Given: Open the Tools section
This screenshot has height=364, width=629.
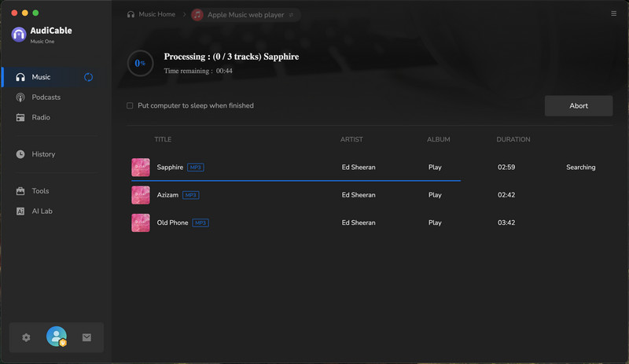Looking at the screenshot, I should (x=40, y=191).
